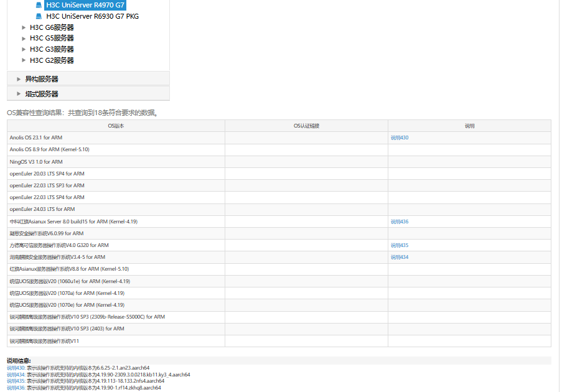Image resolution: width=562 pixels, height=392 pixels.
Task: Select the H3C UniServer R4970 G7 tree label
Action: pyautogui.click(x=85, y=5)
